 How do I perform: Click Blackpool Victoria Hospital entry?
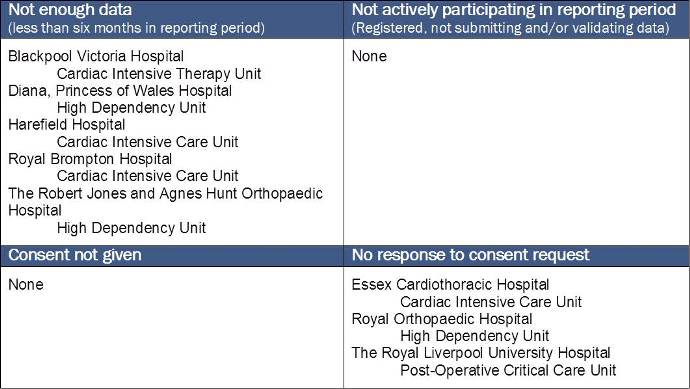pyautogui.click(x=96, y=56)
